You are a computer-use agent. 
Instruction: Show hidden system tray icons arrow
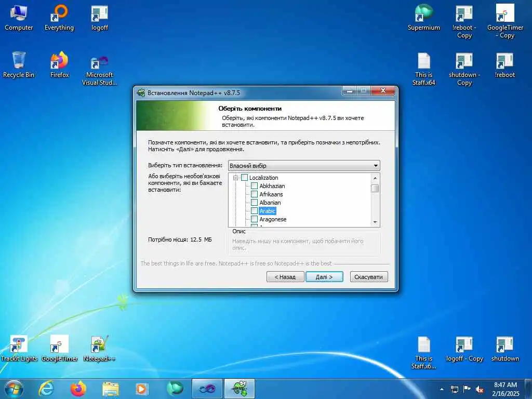coord(442,389)
